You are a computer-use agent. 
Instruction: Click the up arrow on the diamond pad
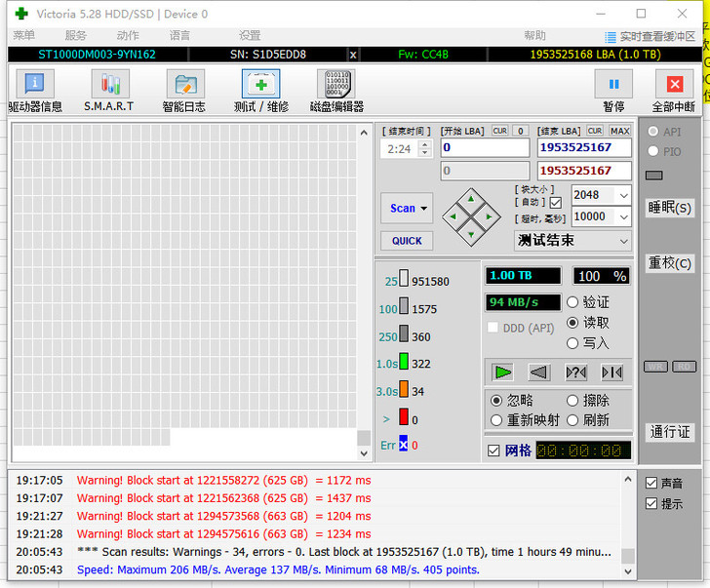tap(471, 199)
